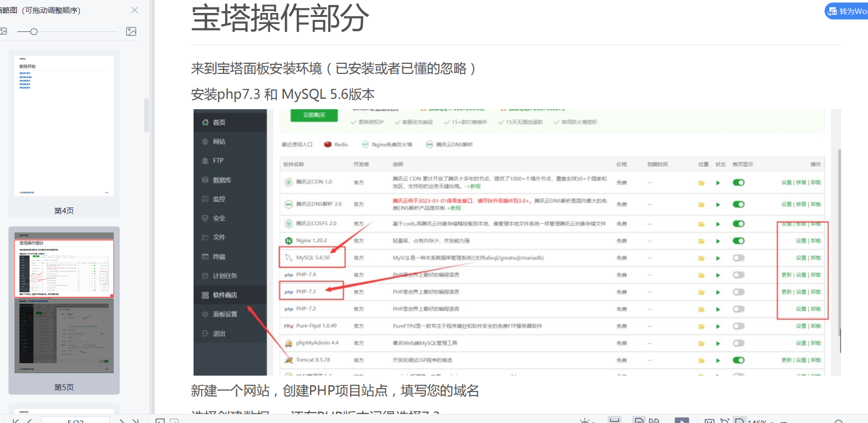Image resolution: width=868 pixels, height=423 pixels.
Task: Click the 转为Word convert button
Action: point(848,11)
